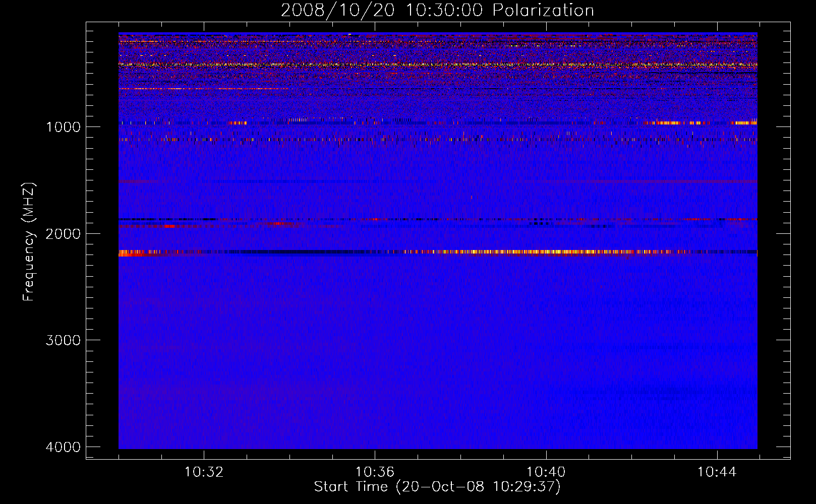The width and height of the screenshot is (816, 504).
Task: Click the 10:40 time tick label
Action: point(546,472)
